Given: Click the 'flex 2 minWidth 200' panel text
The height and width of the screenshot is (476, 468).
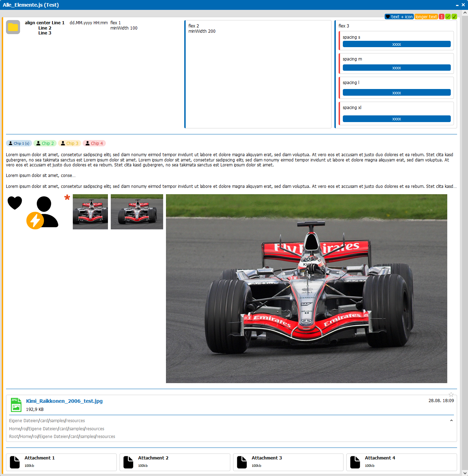Looking at the screenshot, I should [202, 28].
